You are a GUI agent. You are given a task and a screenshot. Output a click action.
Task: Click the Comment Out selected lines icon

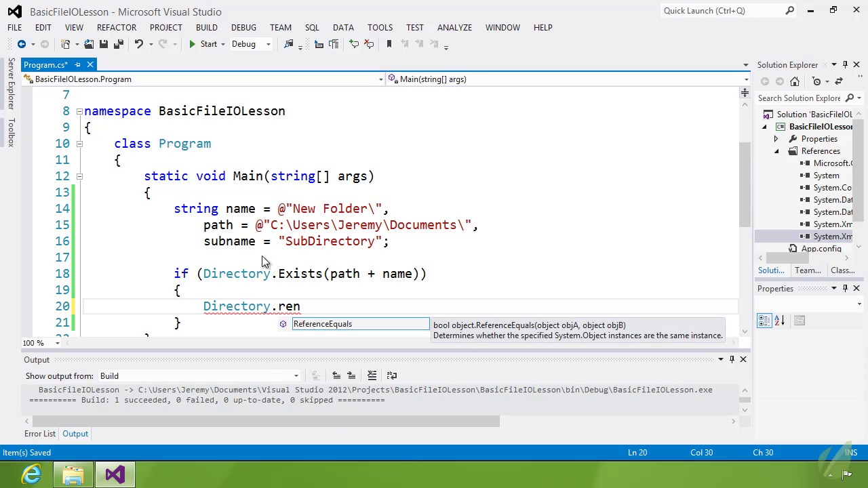click(354, 44)
